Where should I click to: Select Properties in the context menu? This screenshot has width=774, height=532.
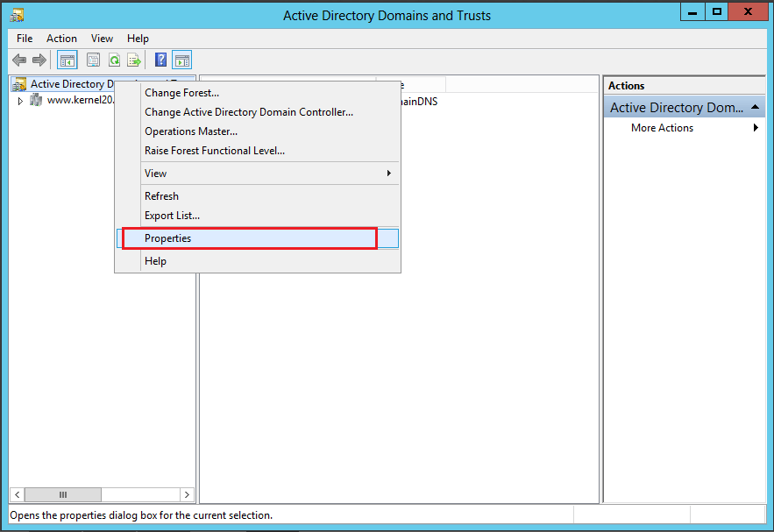pos(257,238)
